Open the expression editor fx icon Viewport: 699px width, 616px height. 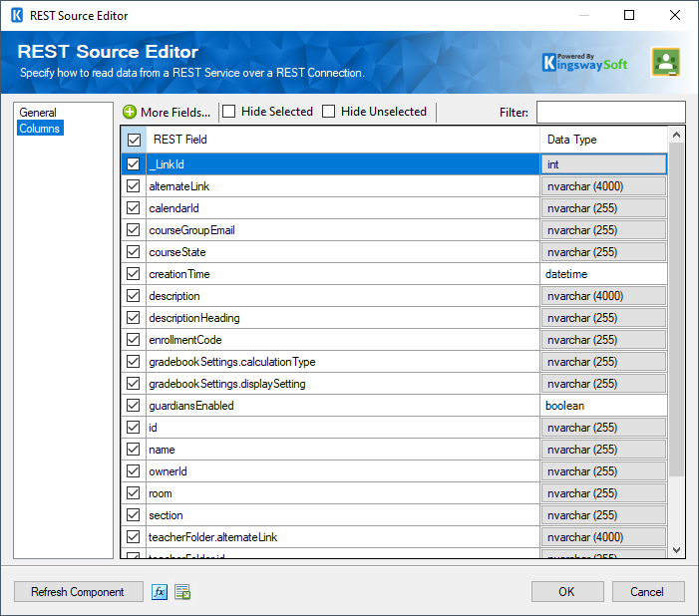(x=160, y=592)
